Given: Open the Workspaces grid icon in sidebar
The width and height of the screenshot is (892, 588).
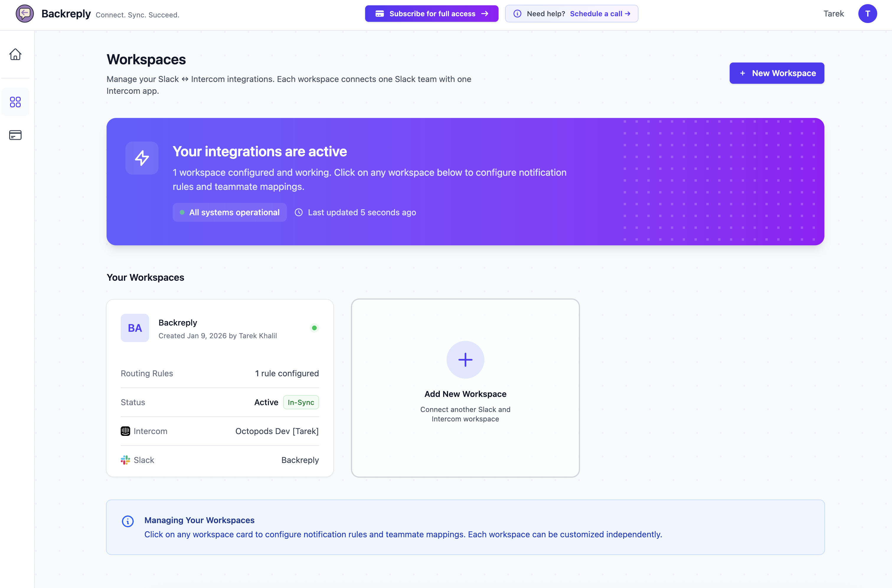Looking at the screenshot, I should coord(15,102).
